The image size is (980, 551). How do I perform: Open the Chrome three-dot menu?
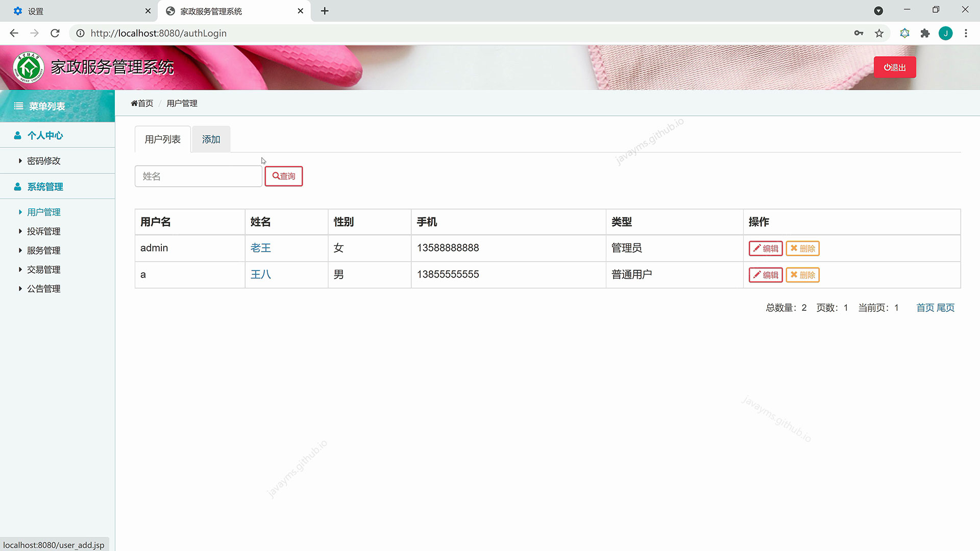pos(966,33)
